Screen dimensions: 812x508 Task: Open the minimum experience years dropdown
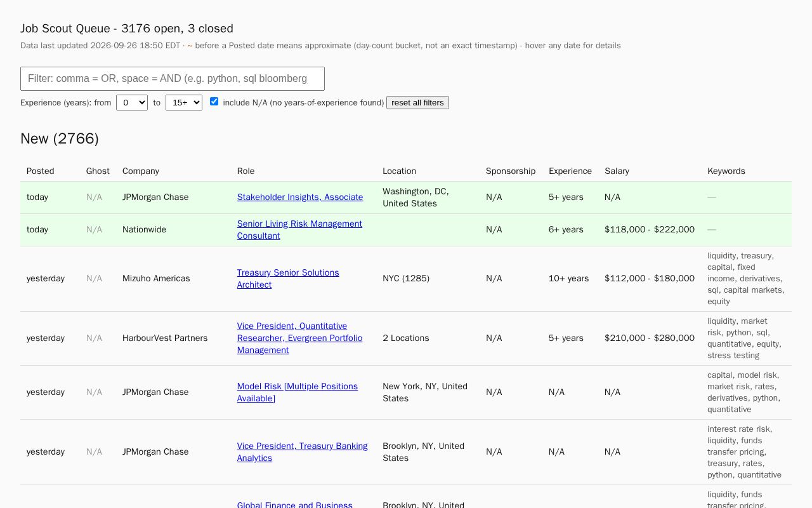[132, 102]
